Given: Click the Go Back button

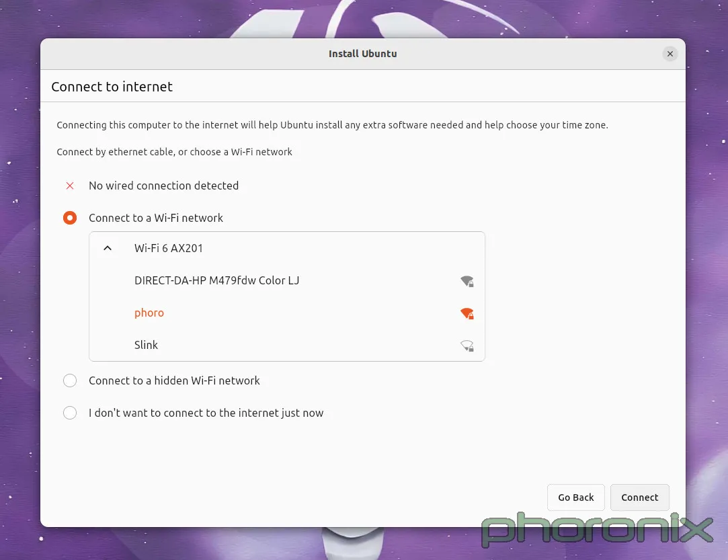Looking at the screenshot, I should [575, 497].
